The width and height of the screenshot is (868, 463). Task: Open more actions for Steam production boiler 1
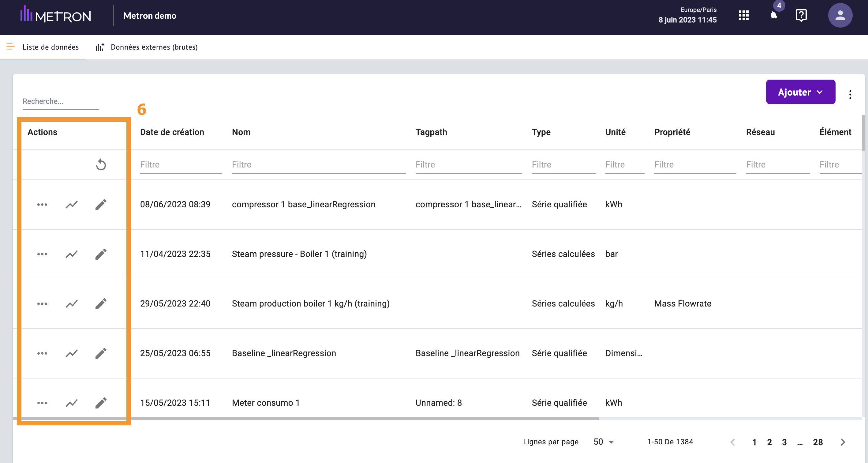tap(42, 303)
